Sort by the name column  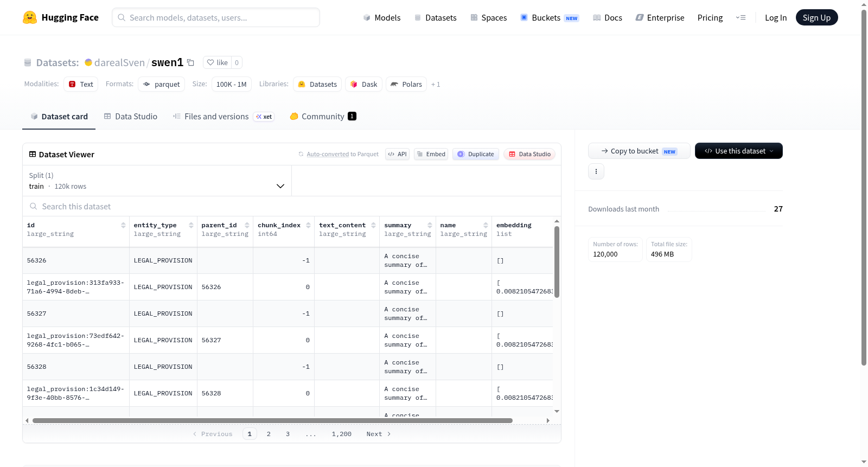(486, 225)
